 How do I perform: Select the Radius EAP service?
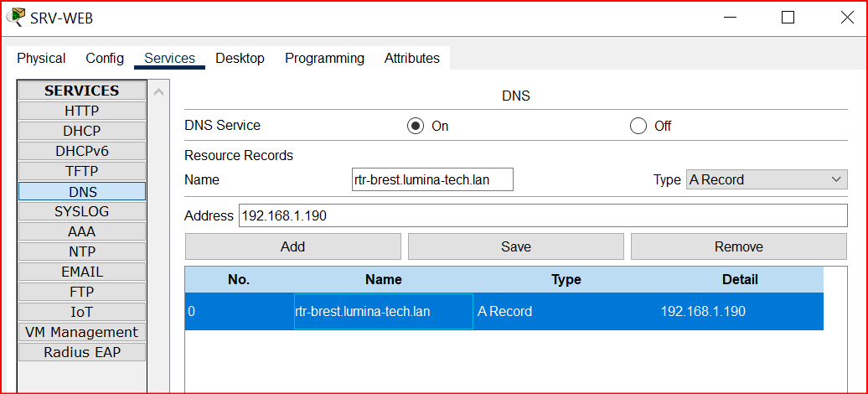click(x=82, y=352)
